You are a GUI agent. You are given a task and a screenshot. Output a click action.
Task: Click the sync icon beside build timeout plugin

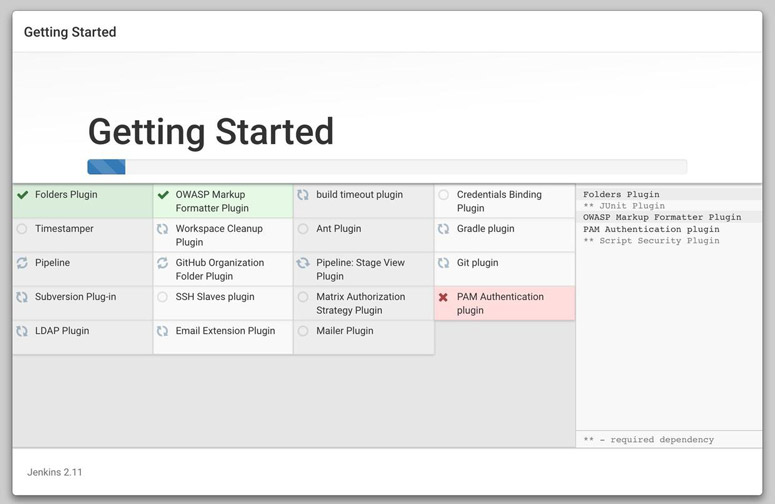pyautogui.click(x=303, y=195)
